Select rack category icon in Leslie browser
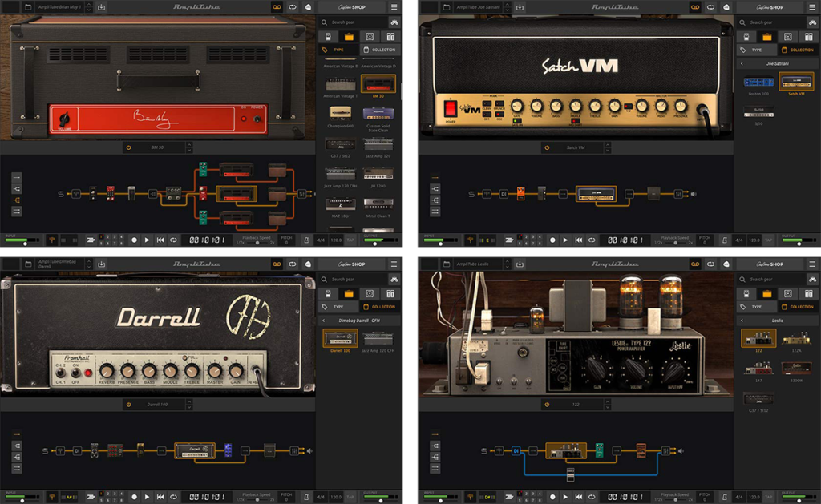Viewport: 821px width, 504px height. [x=809, y=293]
